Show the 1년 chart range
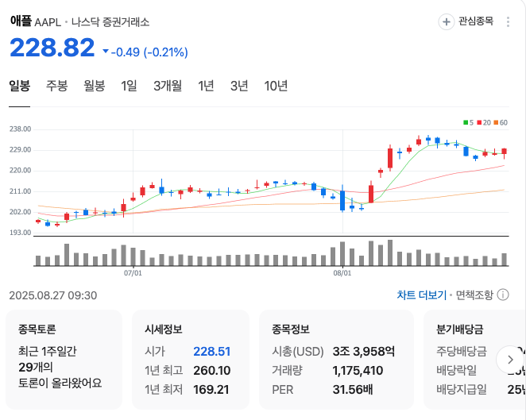This screenshot has height=420, width=526. [x=206, y=86]
